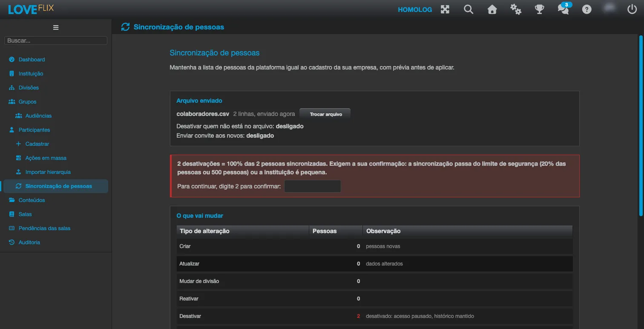Select the Atualizar row label
Image resolution: width=644 pixels, height=329 pixels.
190,264
